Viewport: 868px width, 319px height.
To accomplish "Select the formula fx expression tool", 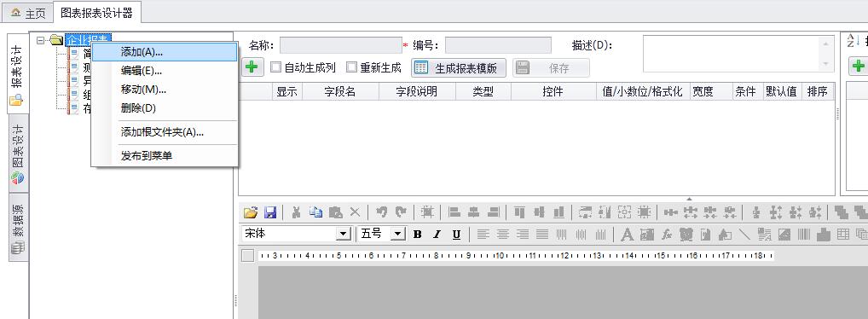I will [667, 235].
